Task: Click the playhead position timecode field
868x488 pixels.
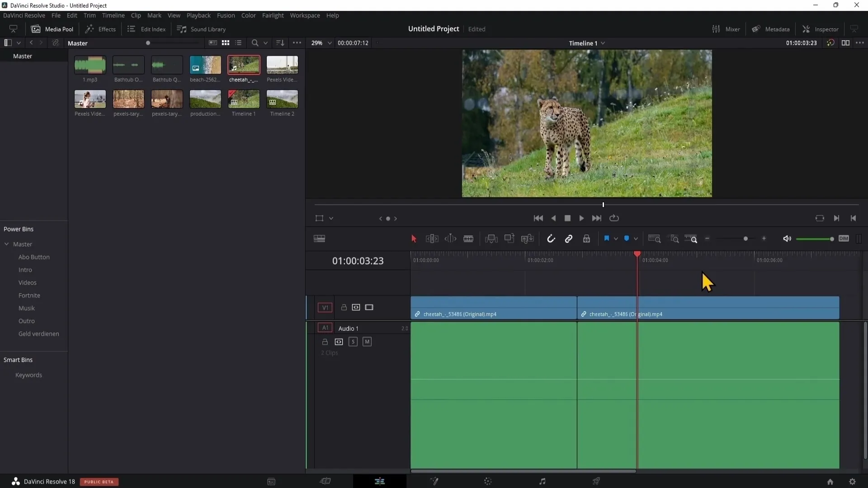Action: [x=358, y=260]
